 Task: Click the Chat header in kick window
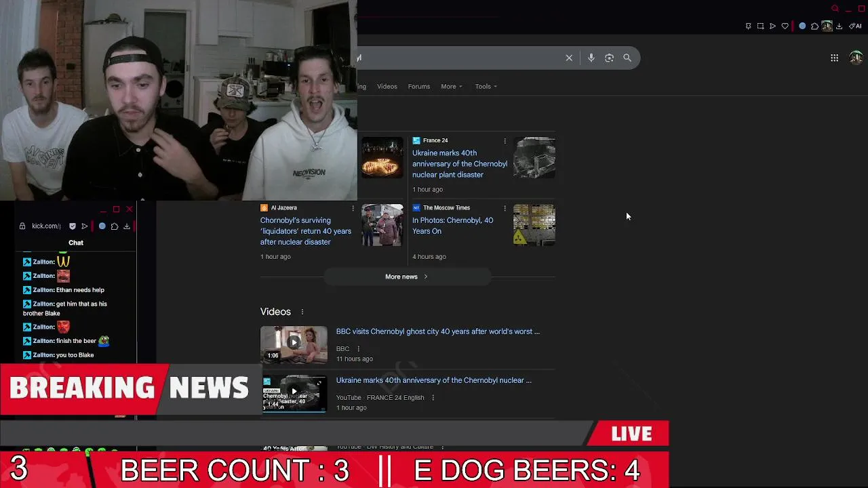pos(76,243)
